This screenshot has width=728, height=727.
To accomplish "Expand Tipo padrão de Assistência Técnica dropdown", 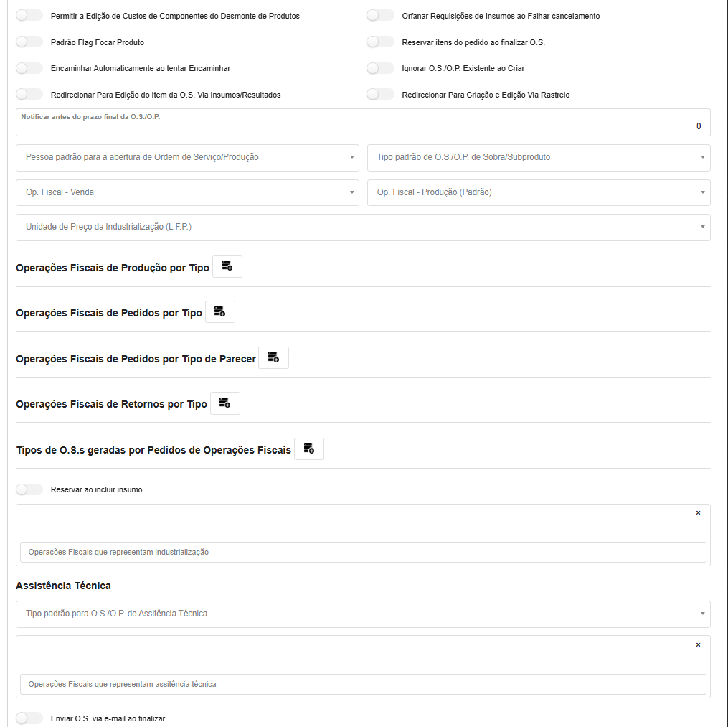I will (x=363, y=614).
